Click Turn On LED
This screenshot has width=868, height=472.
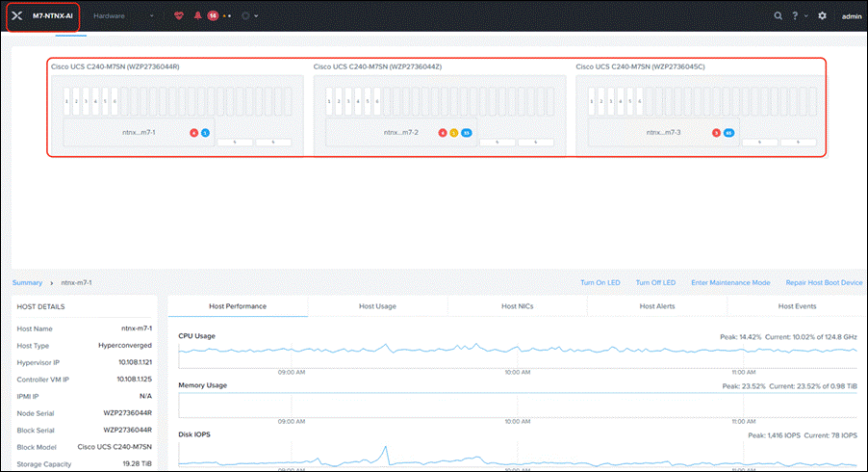[x=600, y=282]
